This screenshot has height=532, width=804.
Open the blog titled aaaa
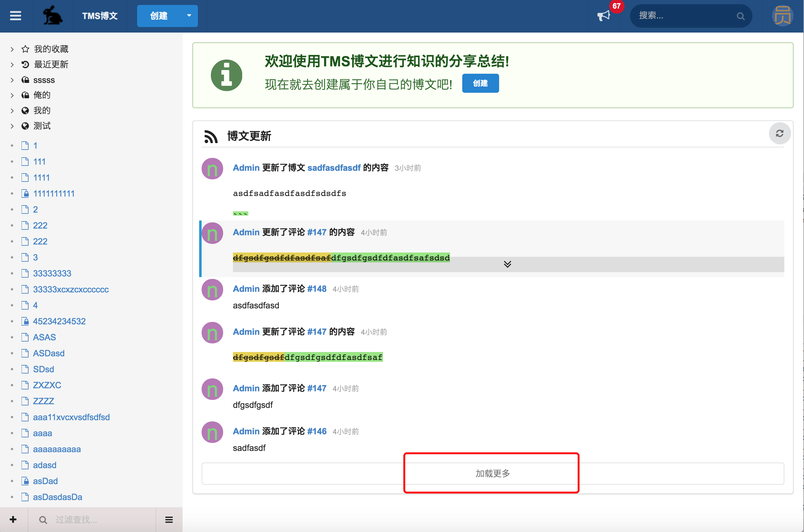click(x=42, y=433)
